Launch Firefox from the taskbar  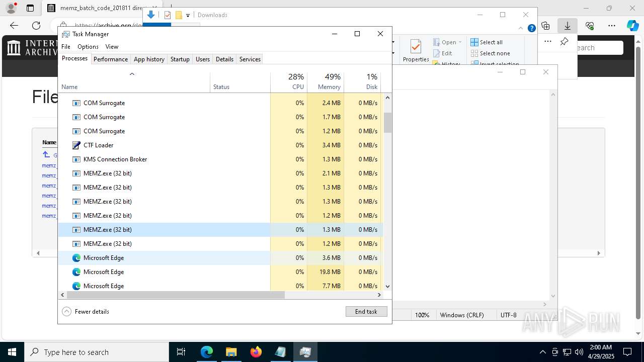pyautogui.click(x=256, y=352)
